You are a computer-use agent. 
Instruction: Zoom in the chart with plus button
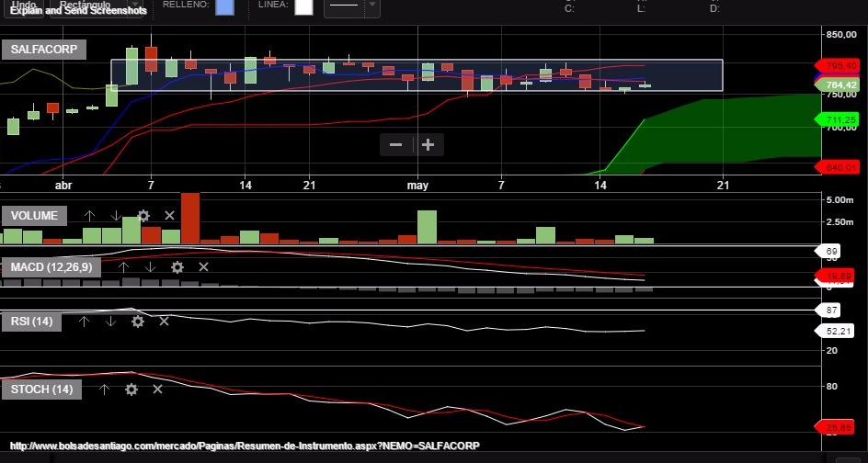pyautogui.click(x=428, y=145)
